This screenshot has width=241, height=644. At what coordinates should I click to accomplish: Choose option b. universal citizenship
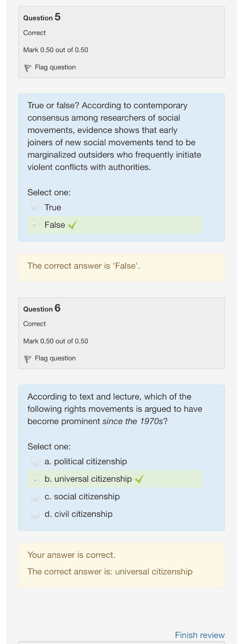35,479
